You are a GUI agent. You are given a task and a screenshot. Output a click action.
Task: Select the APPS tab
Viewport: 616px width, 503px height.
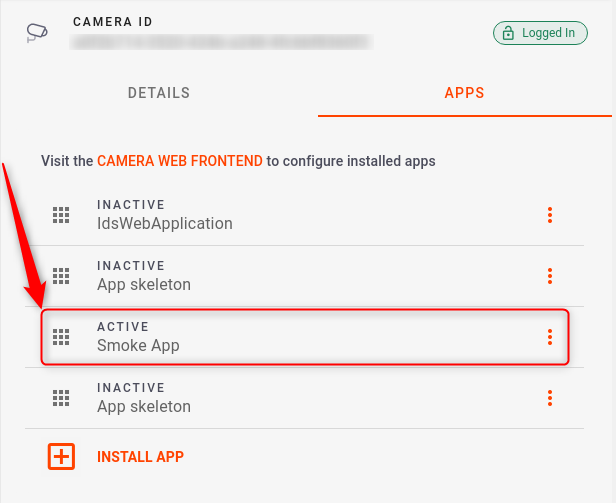click(x=464, y=93)
